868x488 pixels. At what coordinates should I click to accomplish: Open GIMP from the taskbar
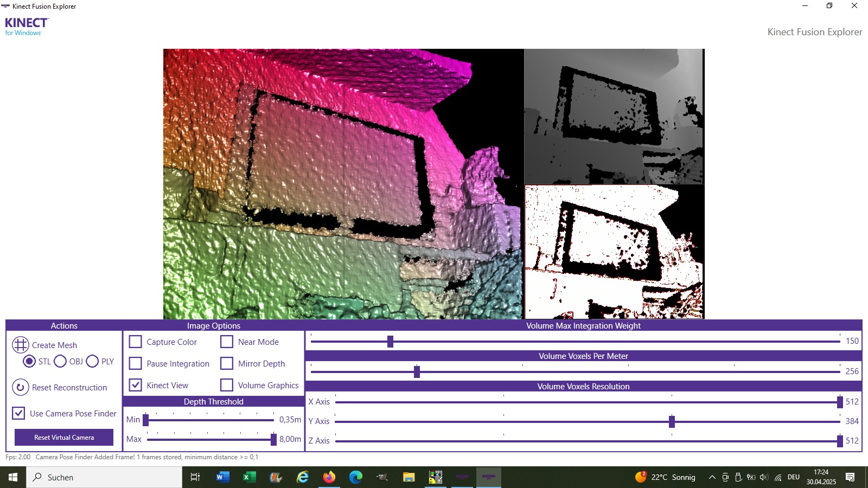[382, 477]
